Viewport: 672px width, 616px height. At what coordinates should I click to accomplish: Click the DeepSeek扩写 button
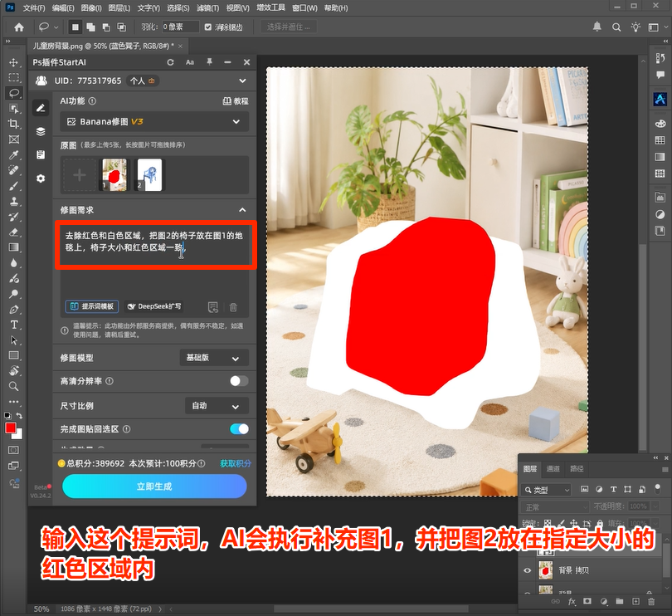[x=154, y=306]
